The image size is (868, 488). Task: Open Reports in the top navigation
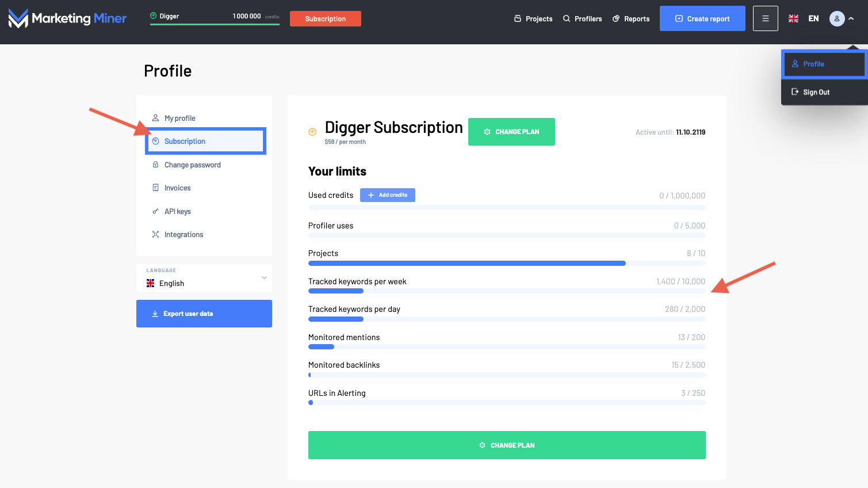coord(631,19)
